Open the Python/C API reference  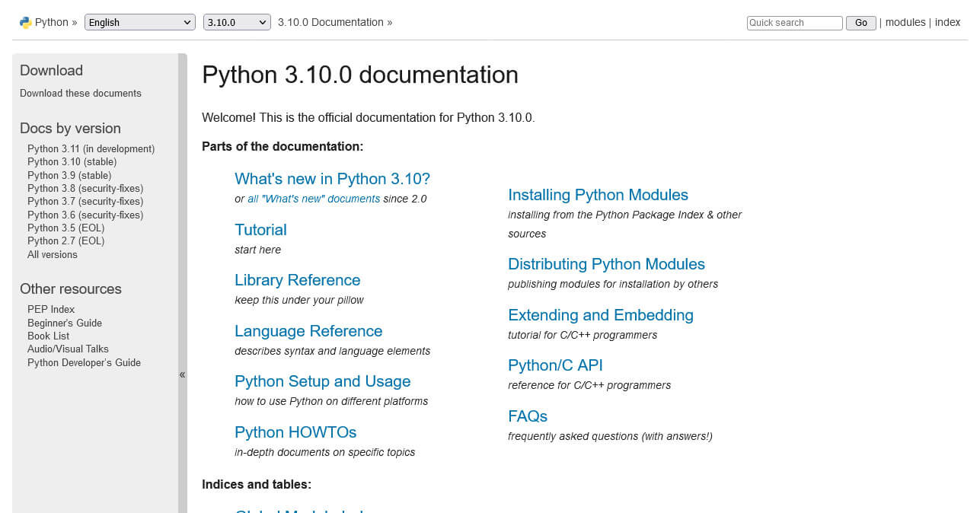(556, 365)
